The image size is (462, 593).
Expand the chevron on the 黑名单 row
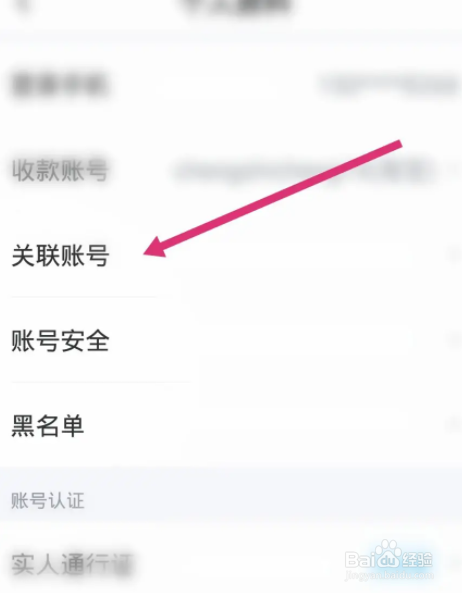tap(454, 425)
